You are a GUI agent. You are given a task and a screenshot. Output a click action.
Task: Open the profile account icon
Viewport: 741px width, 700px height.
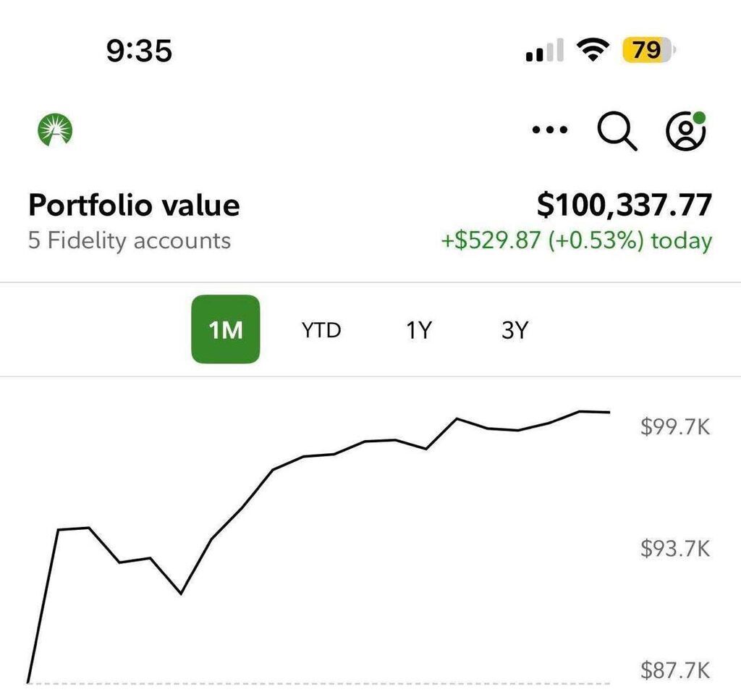tap(685, 131)
